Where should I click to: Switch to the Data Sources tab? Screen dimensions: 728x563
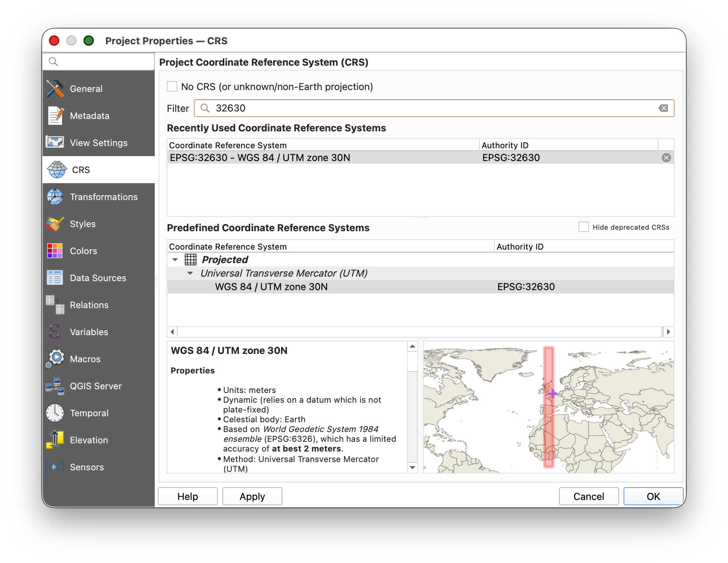pos(98,278)
